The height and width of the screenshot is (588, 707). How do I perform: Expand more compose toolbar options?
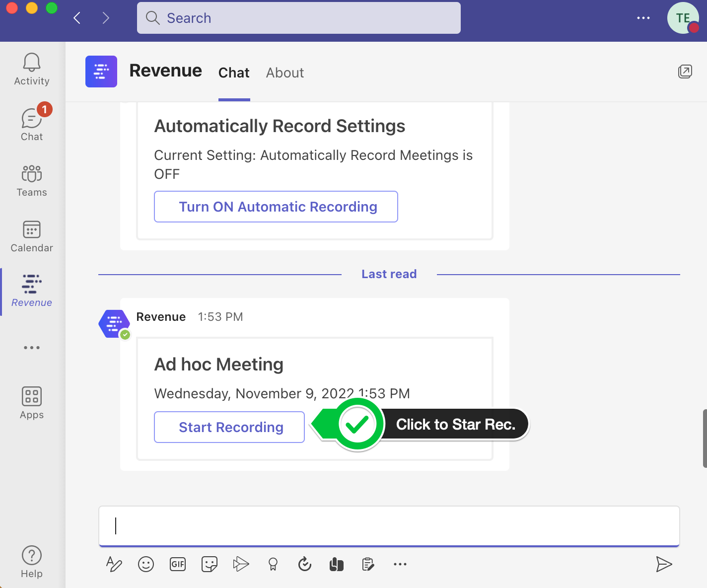(400, 564)
